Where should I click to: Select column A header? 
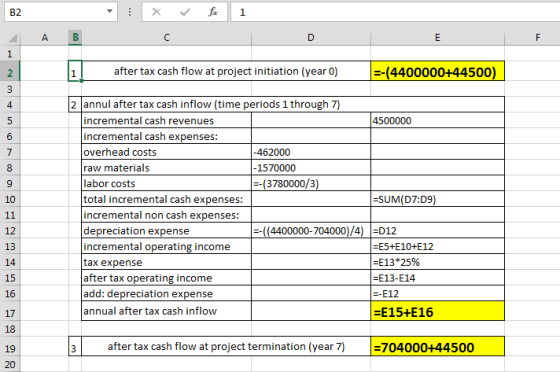[x=45, y=37]
